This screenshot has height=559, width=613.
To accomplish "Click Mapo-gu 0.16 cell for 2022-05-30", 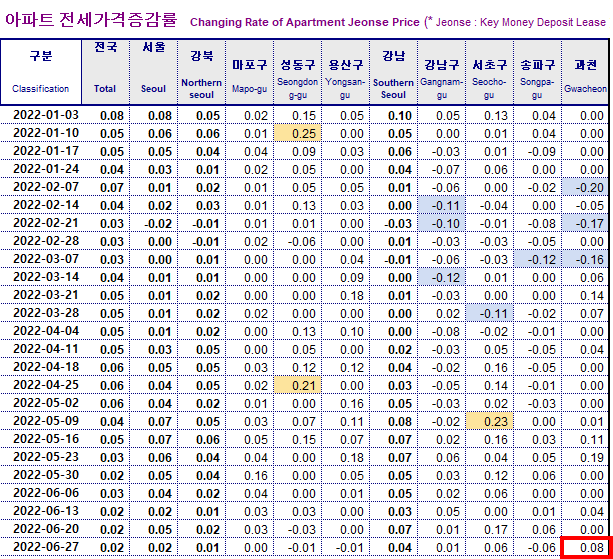I will point(249,475).
